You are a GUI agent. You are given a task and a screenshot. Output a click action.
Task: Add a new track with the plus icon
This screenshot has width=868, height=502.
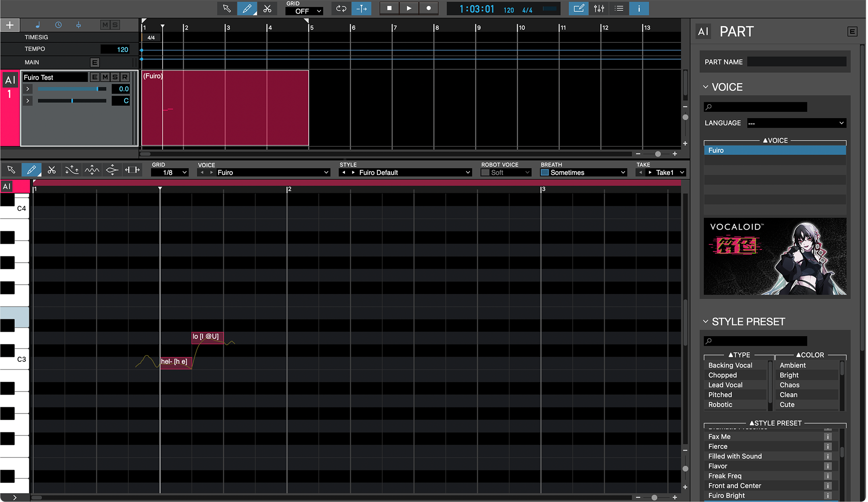click(x=10, y=25)
